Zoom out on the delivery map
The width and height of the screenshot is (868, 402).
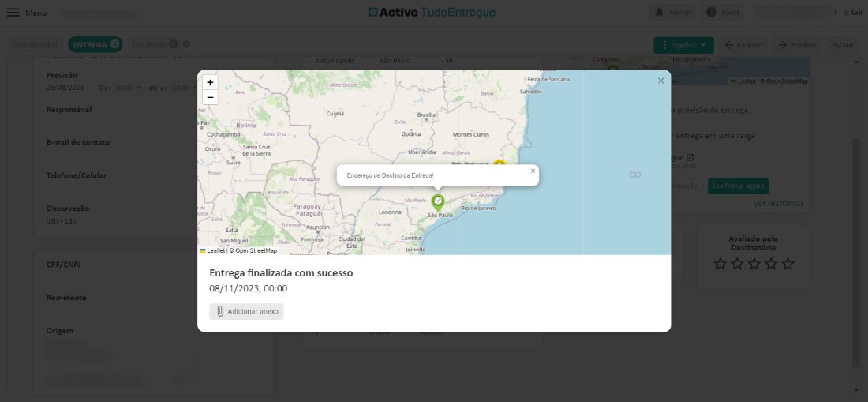[x=210, y=97]
